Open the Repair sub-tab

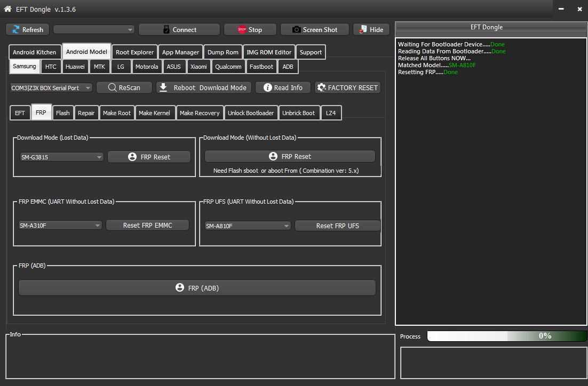coord(86,113)
